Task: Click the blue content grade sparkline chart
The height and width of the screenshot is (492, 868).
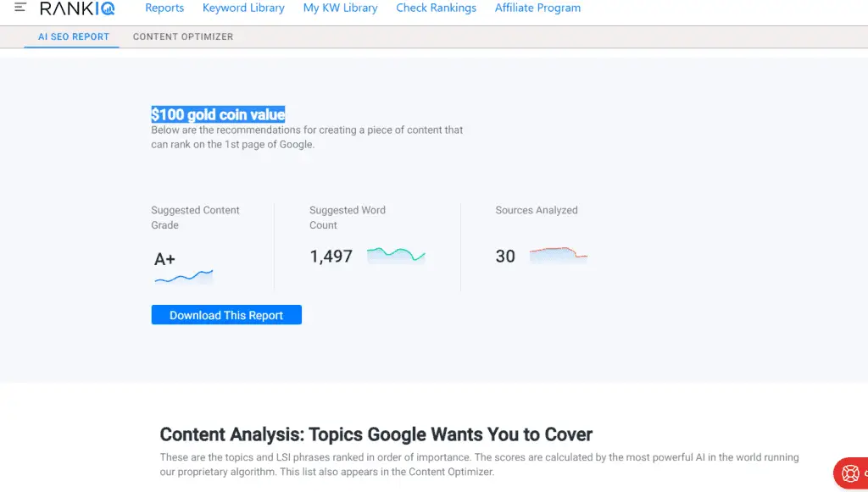Action: [184, 276]
